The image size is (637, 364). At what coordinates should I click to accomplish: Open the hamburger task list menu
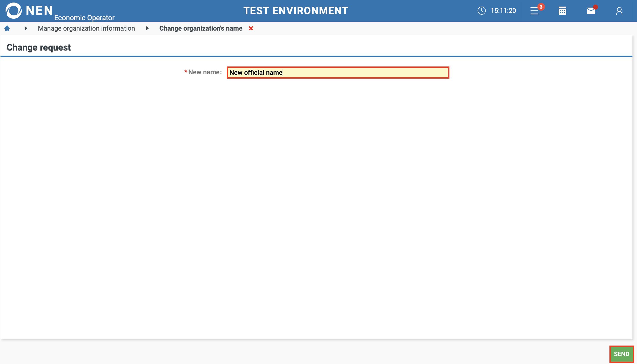(534, 11)
